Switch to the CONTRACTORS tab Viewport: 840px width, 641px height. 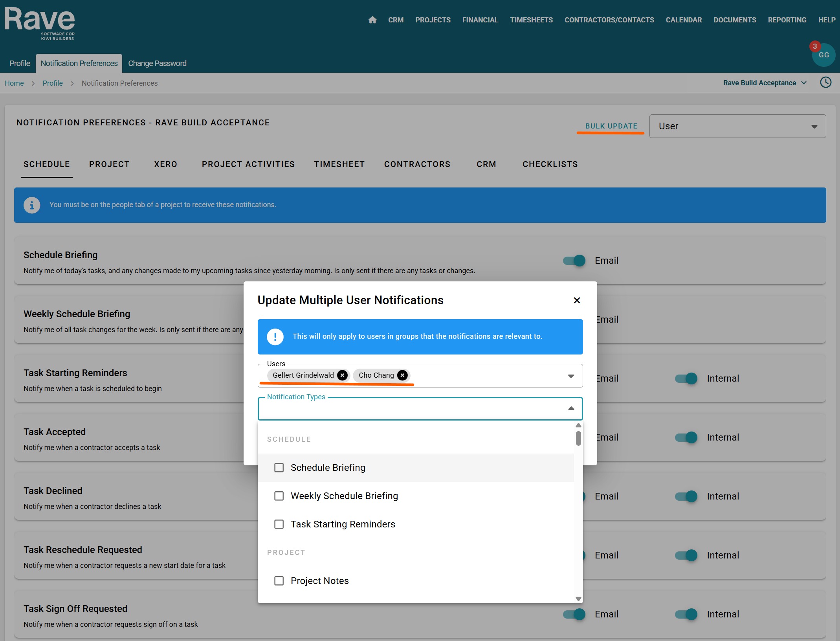click(417, 164)
